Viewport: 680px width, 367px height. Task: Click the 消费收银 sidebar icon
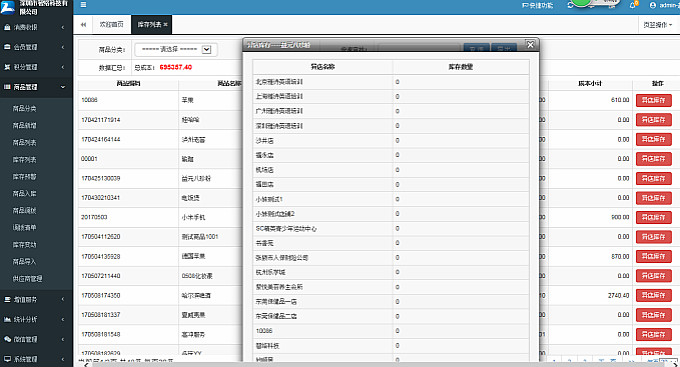(7, 27)
